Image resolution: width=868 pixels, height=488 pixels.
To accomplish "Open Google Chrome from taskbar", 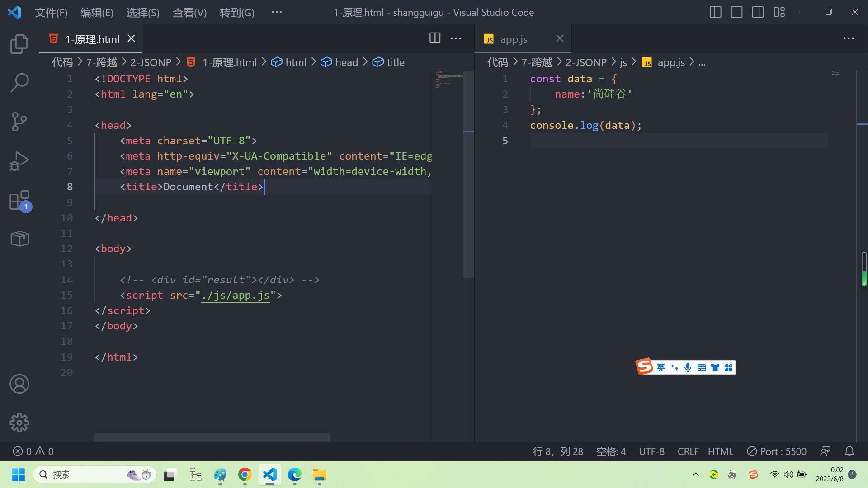I will tap(245, 475).
